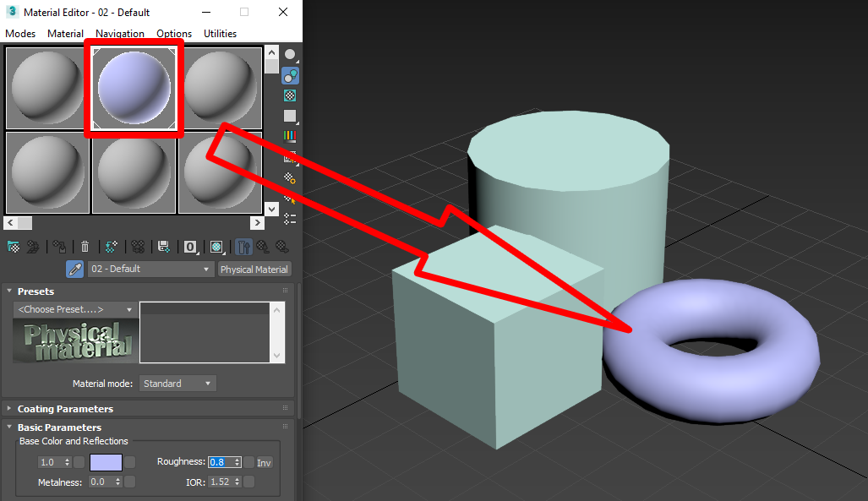Pick material from object with eyedropper

74,269
